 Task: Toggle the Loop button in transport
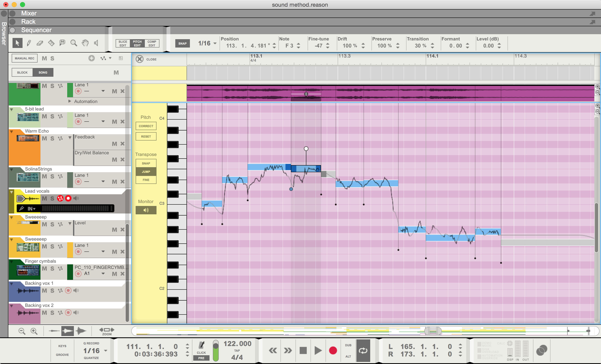click(x=363, y=350)
